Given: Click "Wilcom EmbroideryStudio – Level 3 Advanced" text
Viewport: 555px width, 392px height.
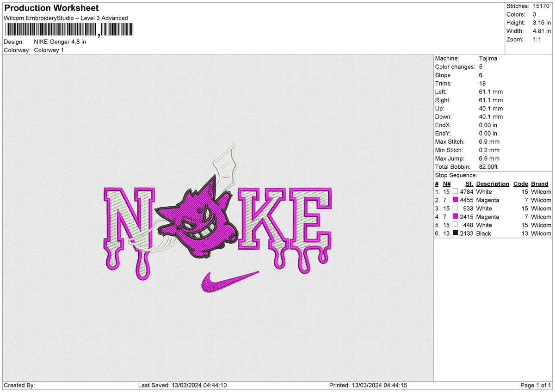Looking at the screenshot, I should pos(66,18).
